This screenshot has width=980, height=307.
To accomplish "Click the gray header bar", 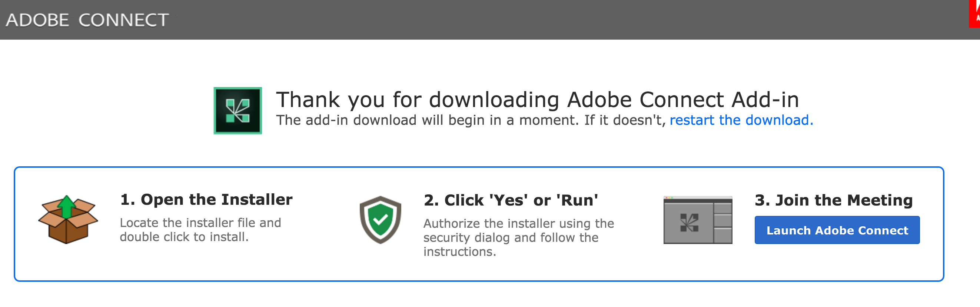I will pos(495,20).
